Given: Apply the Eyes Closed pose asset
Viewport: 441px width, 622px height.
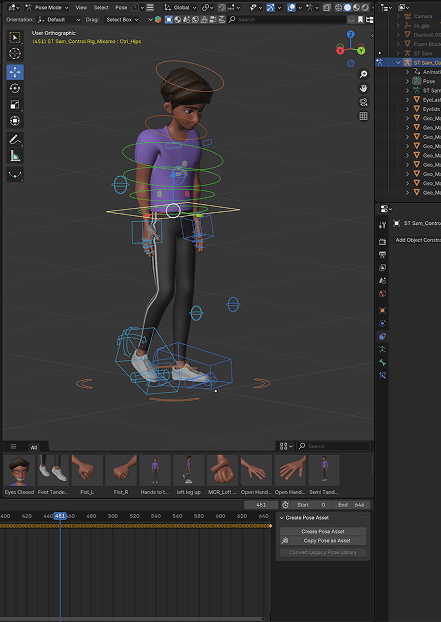Looking at the screenshot, I should 19,475.
